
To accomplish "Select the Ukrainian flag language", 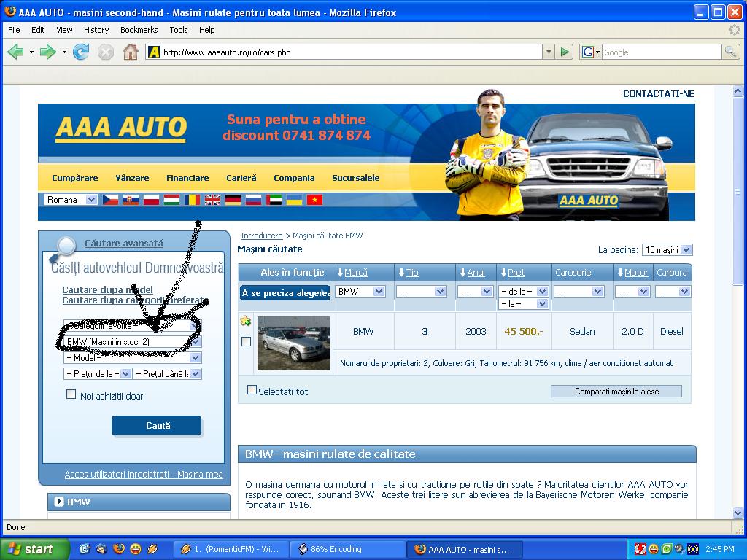I will [x=295, y=200].
